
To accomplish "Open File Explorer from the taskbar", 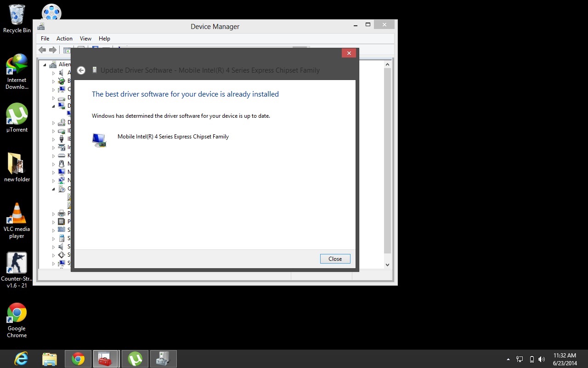I will (x=50, y=359).
